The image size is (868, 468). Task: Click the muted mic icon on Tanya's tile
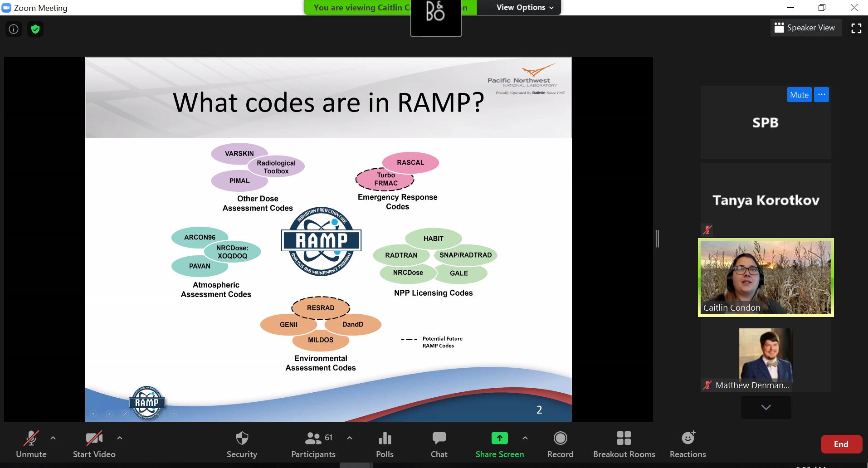pyautogui.click(x=707, y=230)
